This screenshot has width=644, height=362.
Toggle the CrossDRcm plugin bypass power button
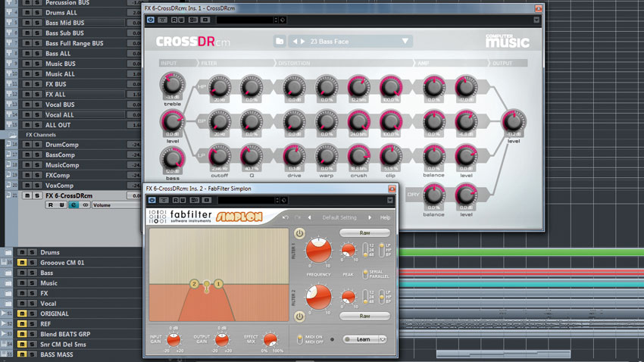coord(151,20)
